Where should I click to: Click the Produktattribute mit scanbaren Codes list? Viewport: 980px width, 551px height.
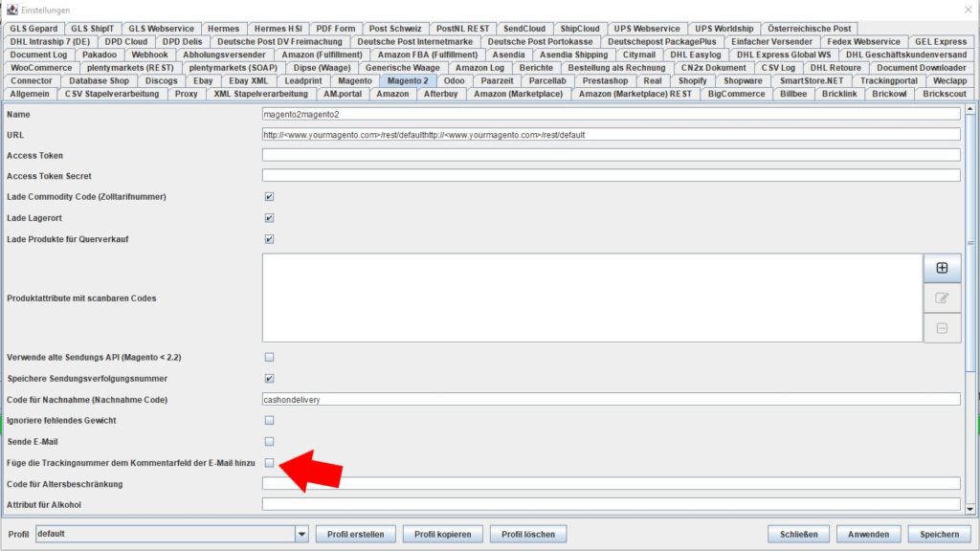point(592,298)
